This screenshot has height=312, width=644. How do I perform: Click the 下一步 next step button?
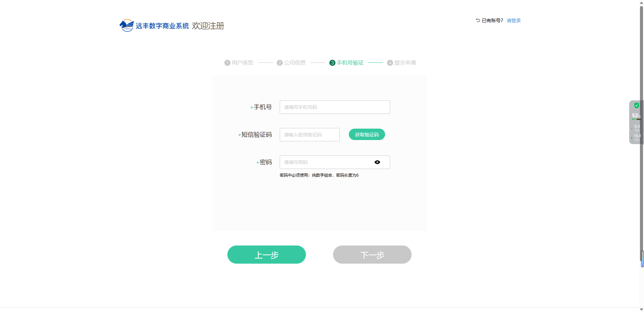coord(372,255)
